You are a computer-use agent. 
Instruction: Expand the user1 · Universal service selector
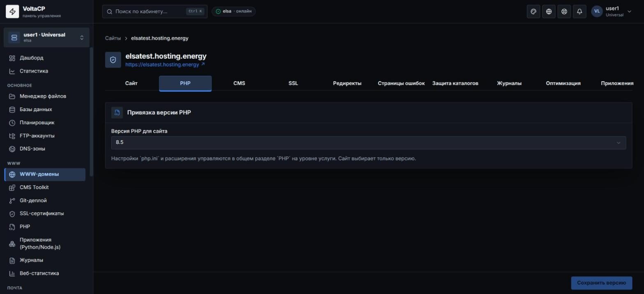point(46,37)
